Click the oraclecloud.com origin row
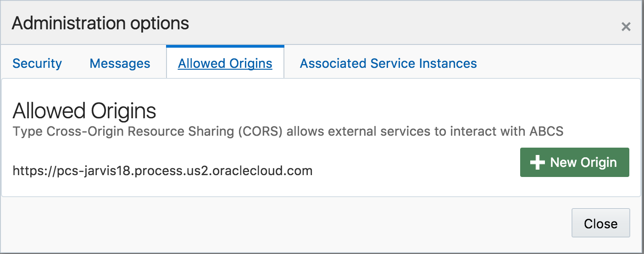 (x=163, y=171)
